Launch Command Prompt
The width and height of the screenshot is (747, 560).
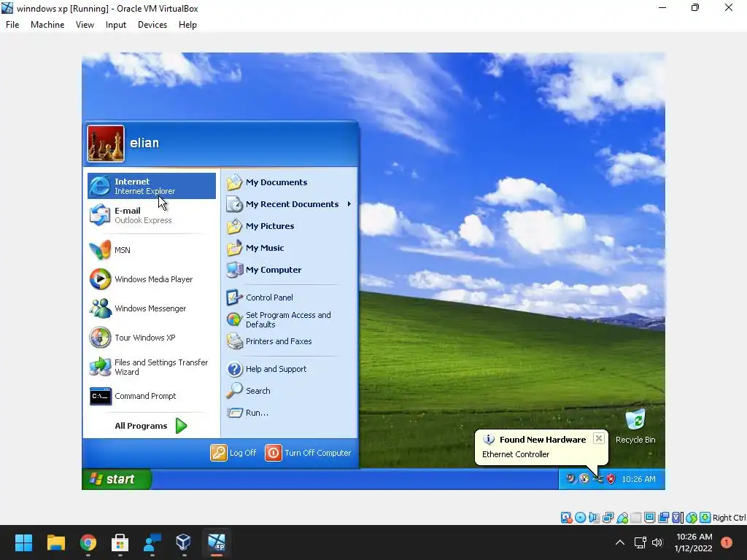152,396
